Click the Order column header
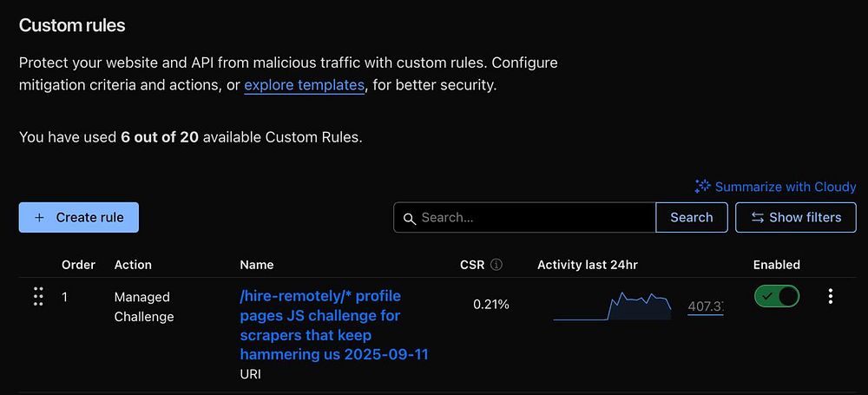The height and width of the screenshot is (395, 868). [x=78, y=265]
